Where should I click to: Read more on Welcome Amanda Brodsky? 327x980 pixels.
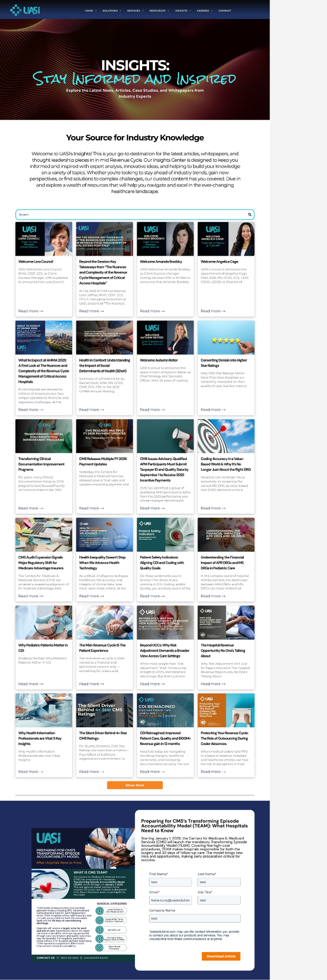coord(152,311)
